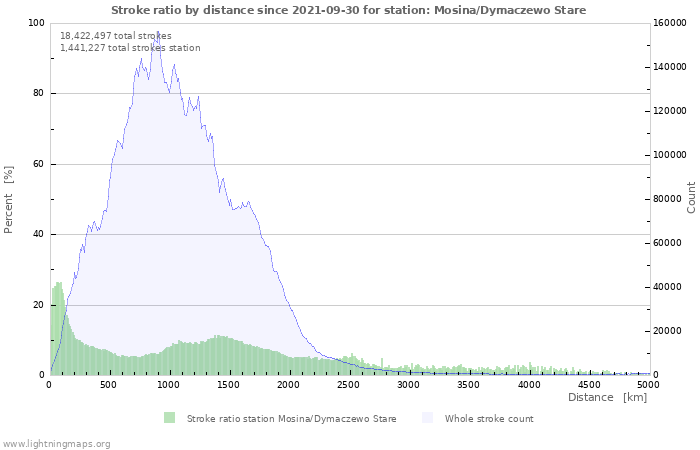Click the right axis label 120000

(x=670, y=111)
